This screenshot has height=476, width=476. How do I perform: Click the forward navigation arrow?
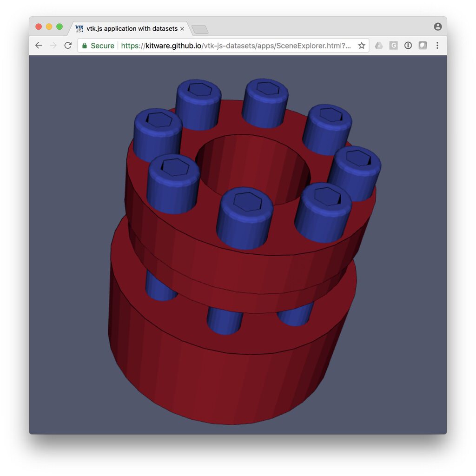coord(53,45)
